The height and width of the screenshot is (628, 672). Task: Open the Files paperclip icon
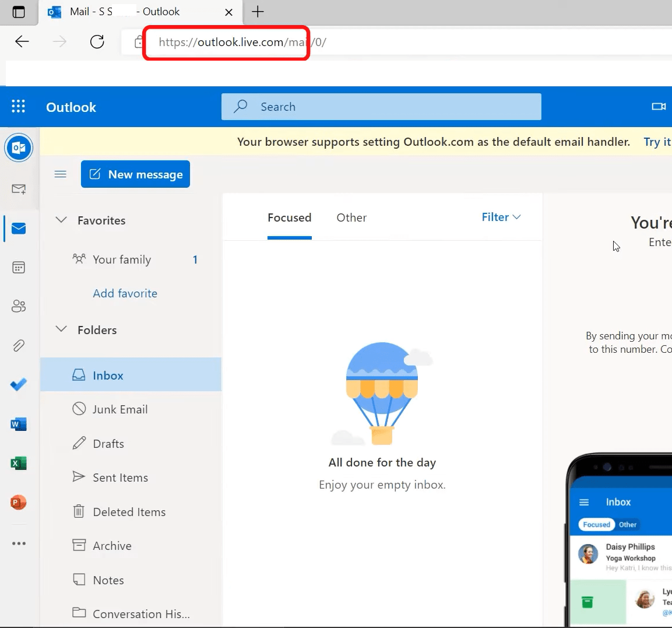click(x=19, y=346)
